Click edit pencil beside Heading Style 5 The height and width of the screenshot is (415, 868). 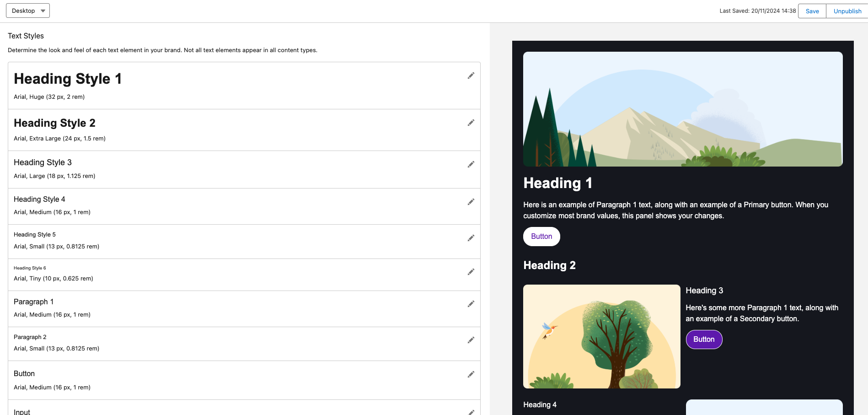click(x=471, y=238)
